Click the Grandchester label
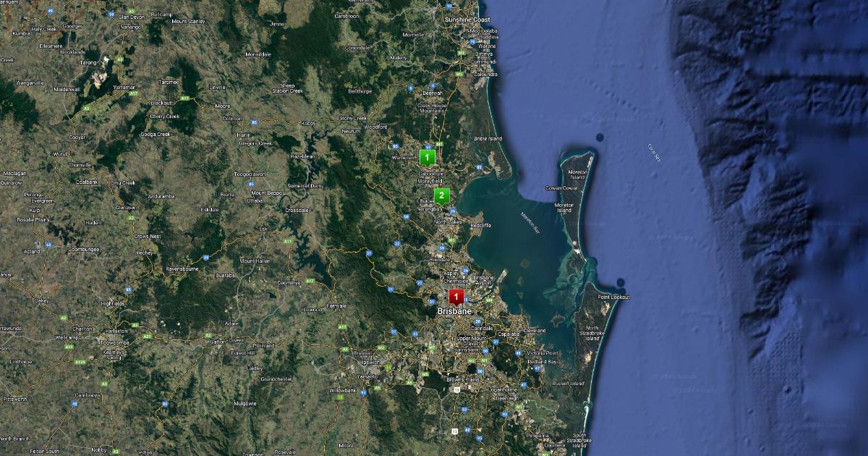The width and height of the screenshot is (868, 456). [x=276, y=379]
